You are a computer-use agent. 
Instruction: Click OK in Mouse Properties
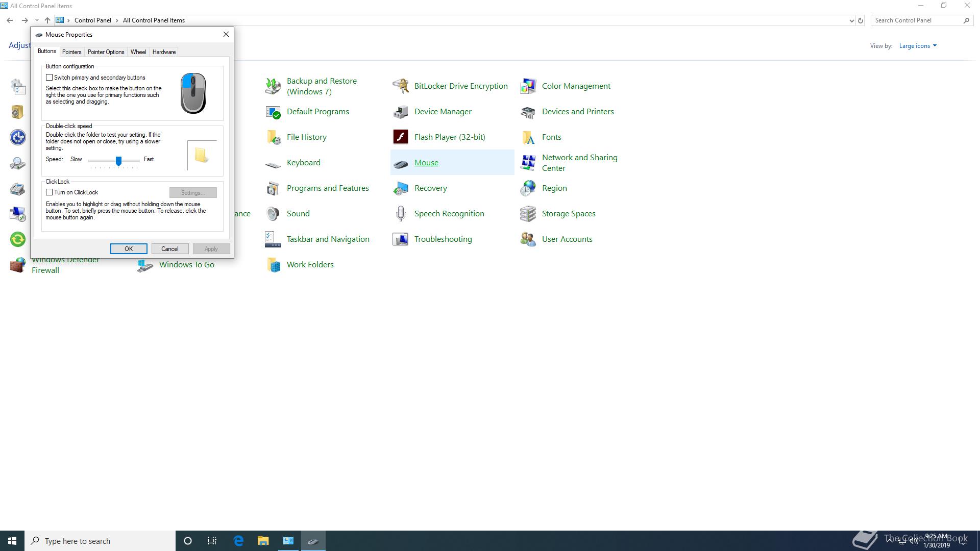[x=129, y=249]
